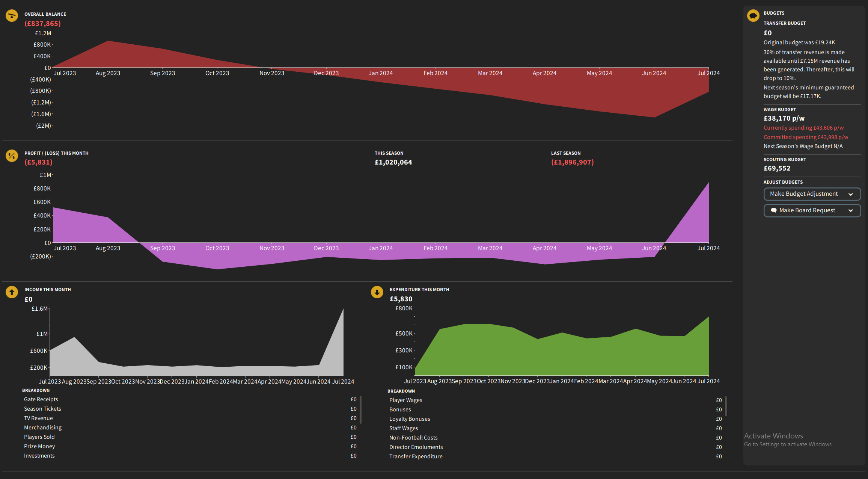The height and width of the screenshot is (479, 868).
Task: Click the Budgets piggy bank icon
Action: (x=753, y=16)
